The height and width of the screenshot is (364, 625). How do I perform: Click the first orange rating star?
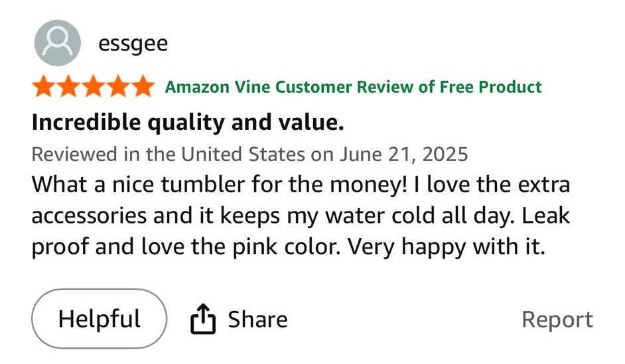pos(44,86)
